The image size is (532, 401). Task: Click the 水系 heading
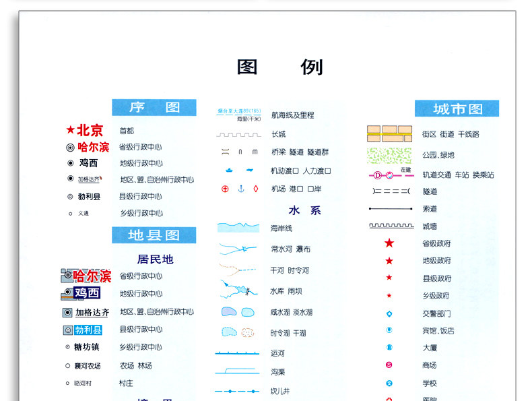pyautogui.click(x=304, y=210)
